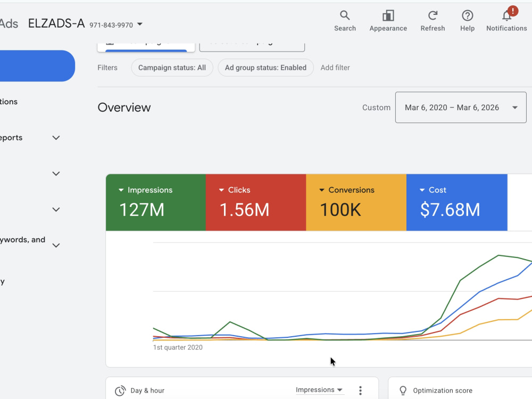532x399 pixels.
Task: Toggle the Clicks metric tile
Action: (256, 203)
